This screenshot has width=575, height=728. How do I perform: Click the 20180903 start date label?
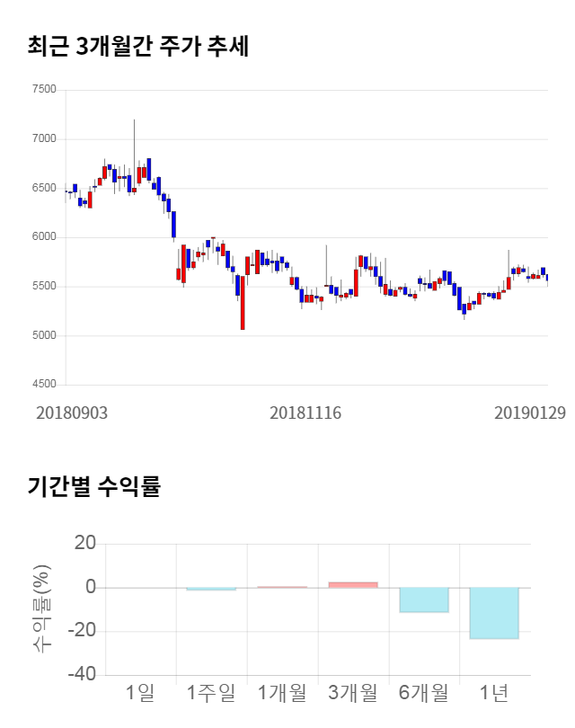72,413
